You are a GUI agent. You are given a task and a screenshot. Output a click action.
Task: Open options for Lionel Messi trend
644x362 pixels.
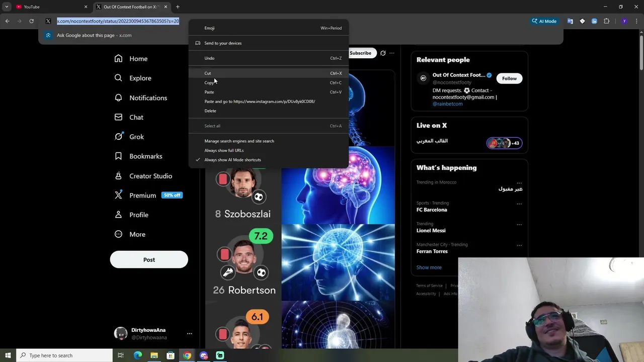519,225
